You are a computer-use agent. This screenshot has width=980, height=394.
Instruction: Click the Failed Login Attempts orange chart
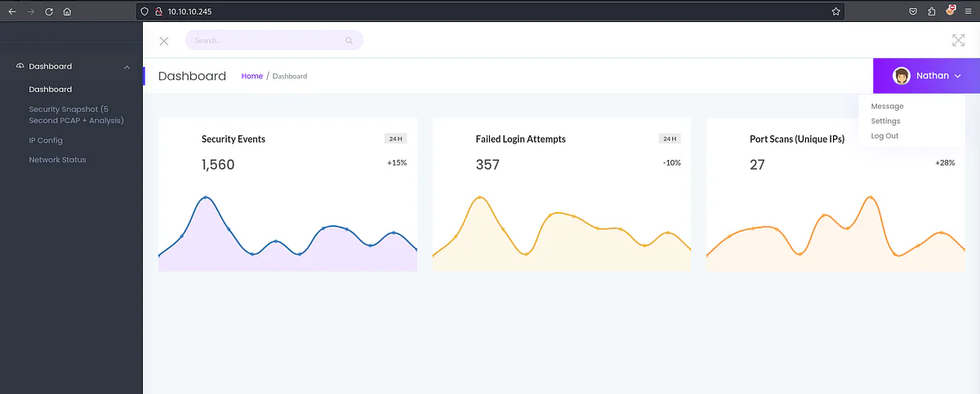click(x=561, y=232)
